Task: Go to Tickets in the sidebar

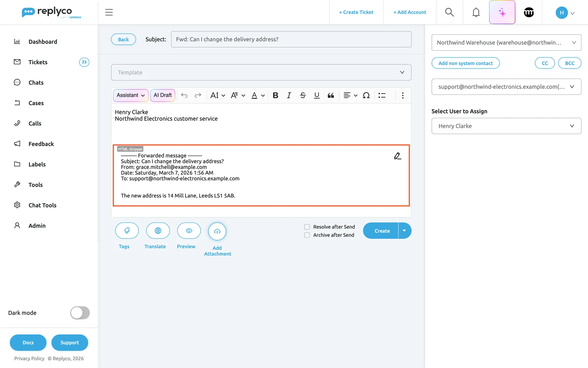Action: coord(38,62)
